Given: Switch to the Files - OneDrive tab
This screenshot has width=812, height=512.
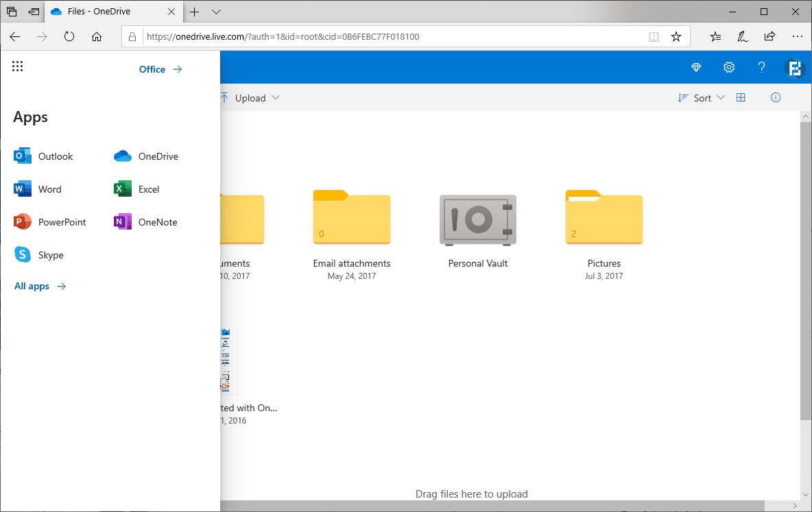Looking at the screenshot, I should [x=98, y=12].
